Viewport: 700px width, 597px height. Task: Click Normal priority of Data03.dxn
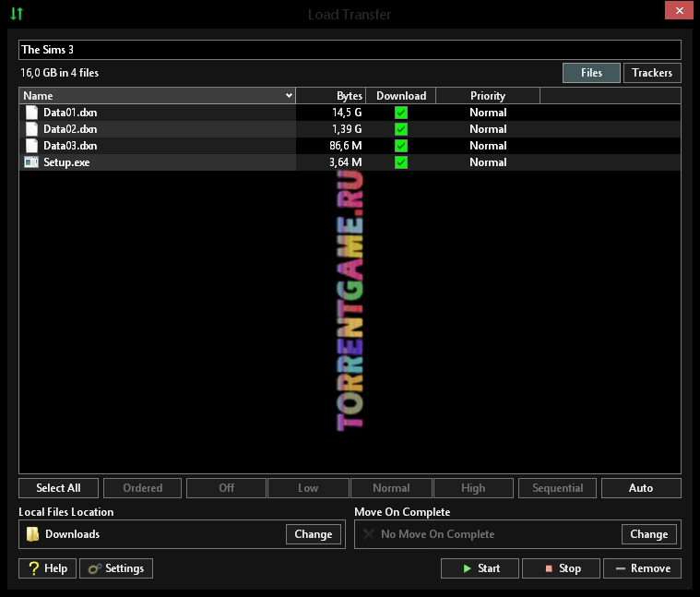488,146
